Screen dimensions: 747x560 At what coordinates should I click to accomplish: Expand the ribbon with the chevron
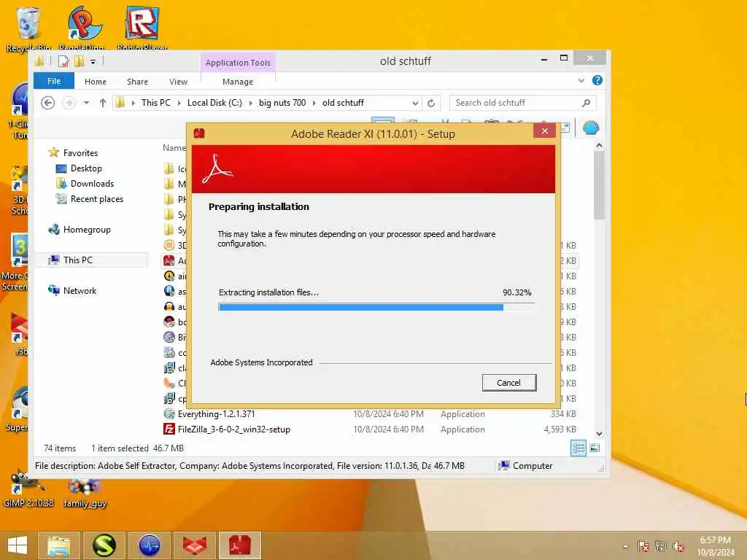point(581,80)
